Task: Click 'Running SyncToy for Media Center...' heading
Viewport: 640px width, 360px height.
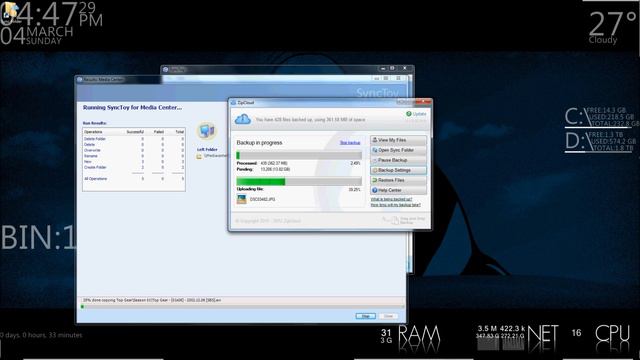Action: coord(132,108)
